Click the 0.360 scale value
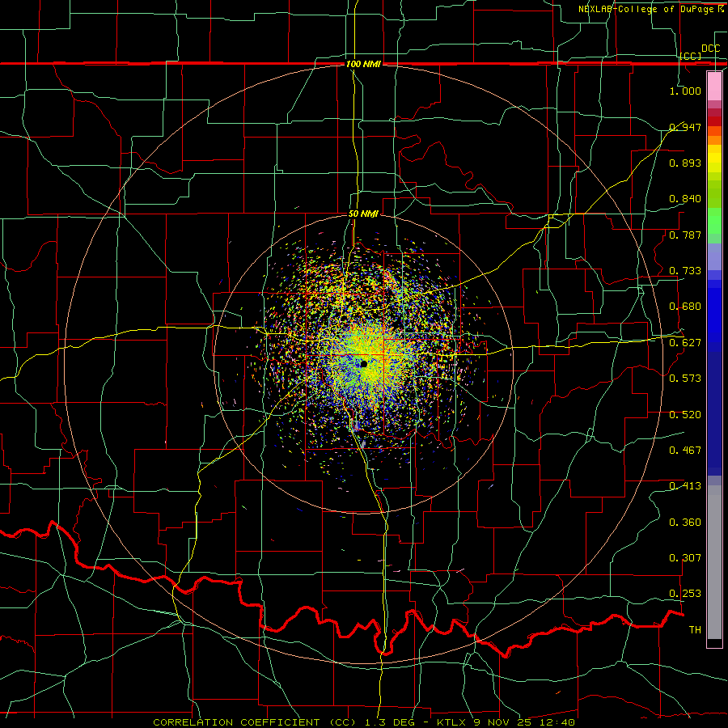The width and height of the screenshot is (728, 728). [685, 523]
